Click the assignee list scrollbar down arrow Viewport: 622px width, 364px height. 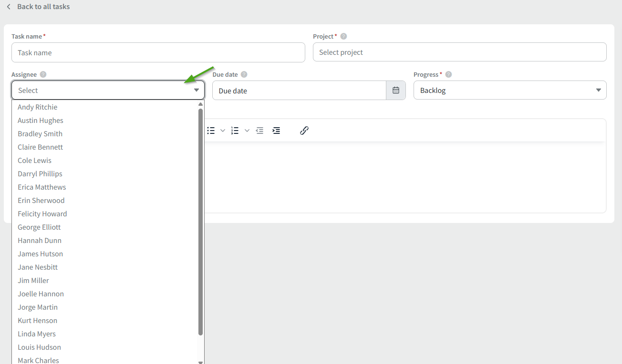(201, 362)
